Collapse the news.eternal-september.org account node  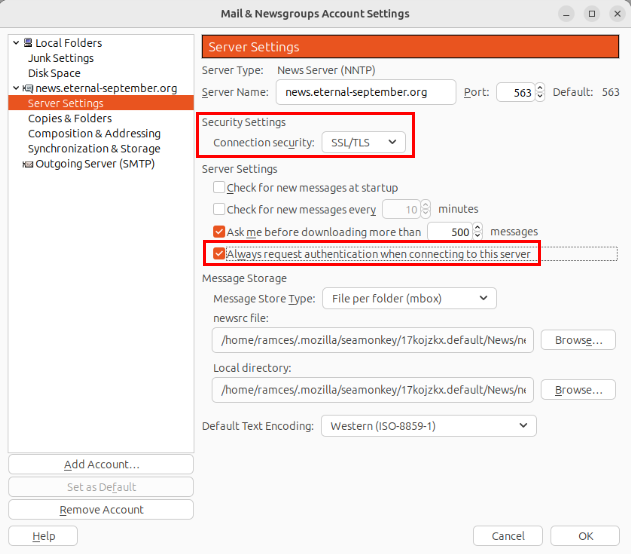pos(16,88)
